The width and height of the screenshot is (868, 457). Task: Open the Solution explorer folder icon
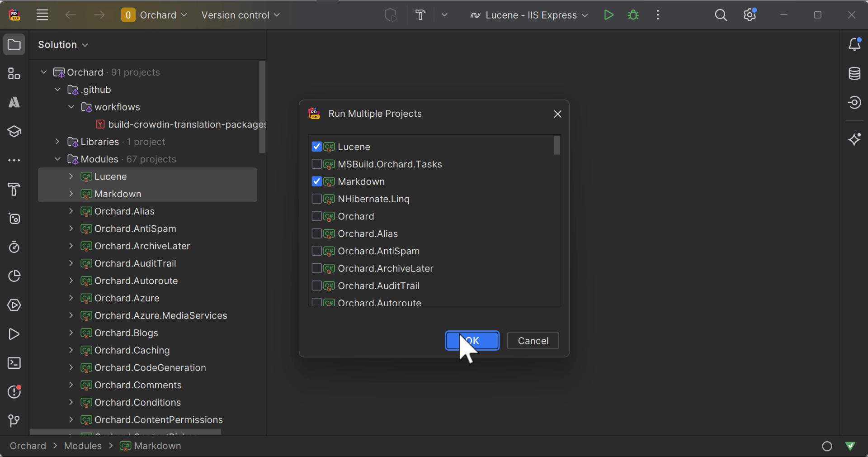14,44
